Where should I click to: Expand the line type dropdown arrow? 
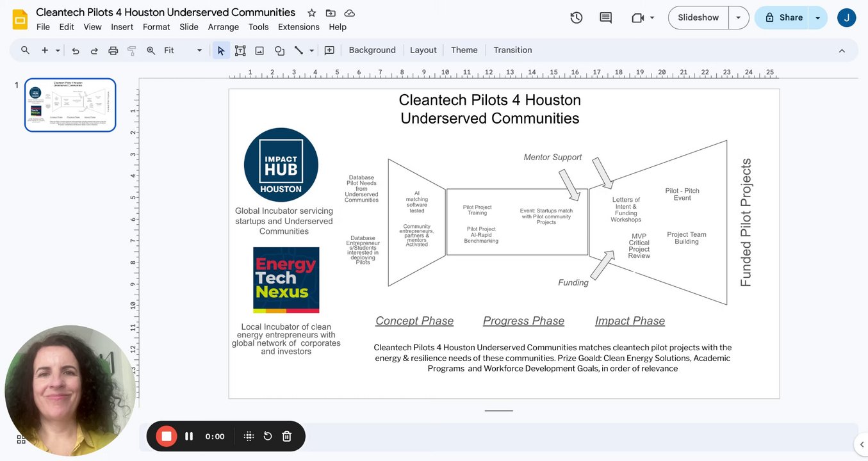pos(312,50)
